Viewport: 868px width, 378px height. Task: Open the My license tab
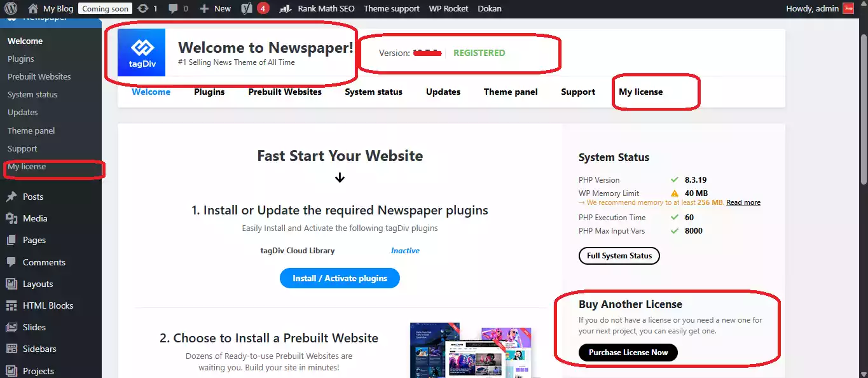click(x=641, y=92)
